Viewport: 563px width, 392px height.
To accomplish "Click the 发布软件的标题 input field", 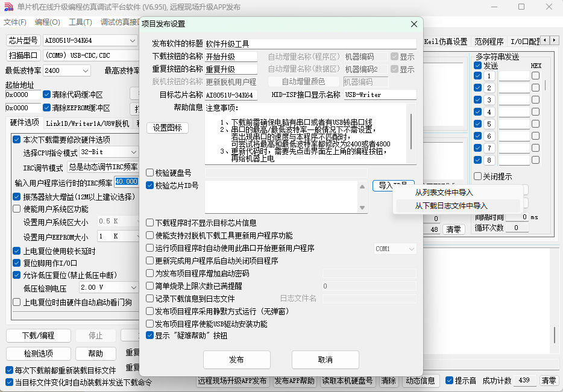I will (310, 44).
